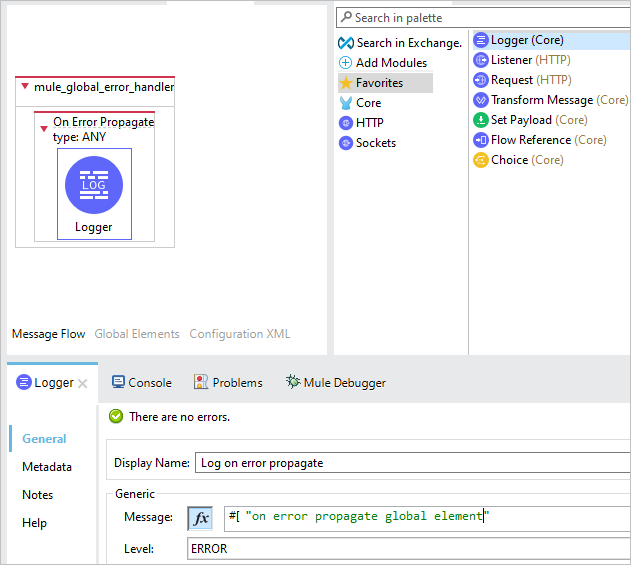Click the 'There are no errors.' message
Viewport: 631px width, 565px height.
(179, 417)
